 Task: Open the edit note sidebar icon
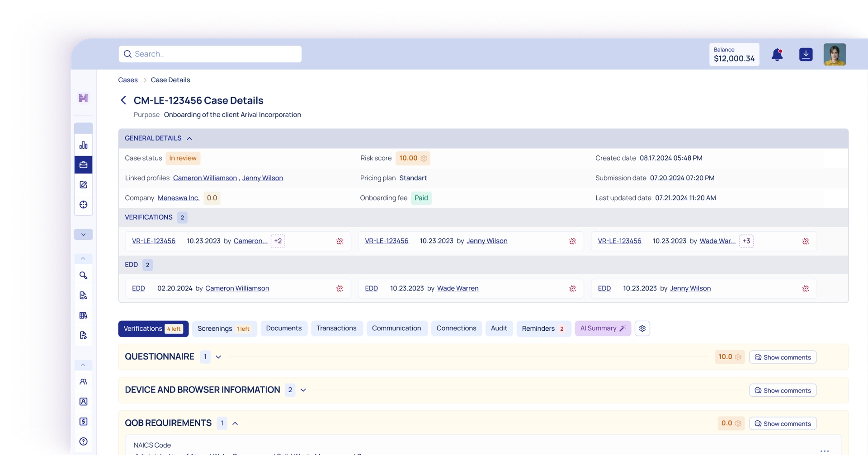83,185
